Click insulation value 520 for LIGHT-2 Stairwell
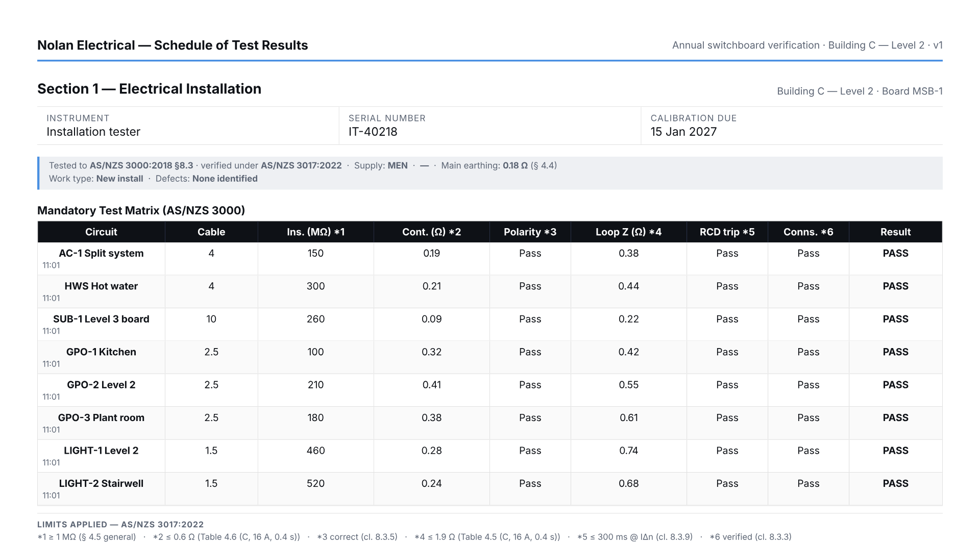Screen dimensions: 980x542 click(x=315, y=483)
